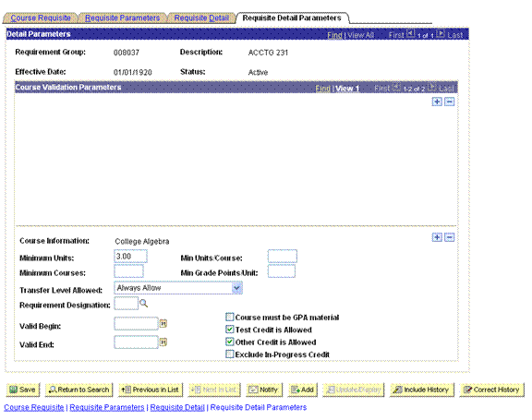This screenshot has width=532, height=420.
Task: Click description value ACCTG 231
Action: coord(268,53)
